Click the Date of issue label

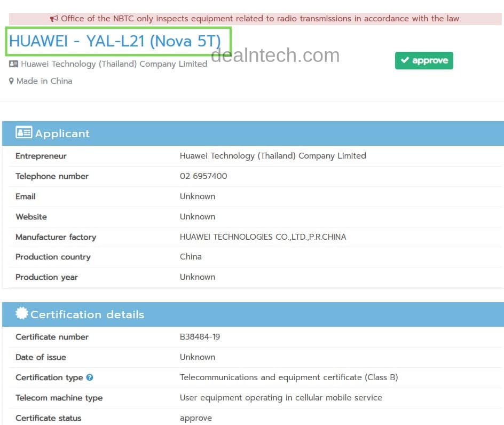coord(41,357)
